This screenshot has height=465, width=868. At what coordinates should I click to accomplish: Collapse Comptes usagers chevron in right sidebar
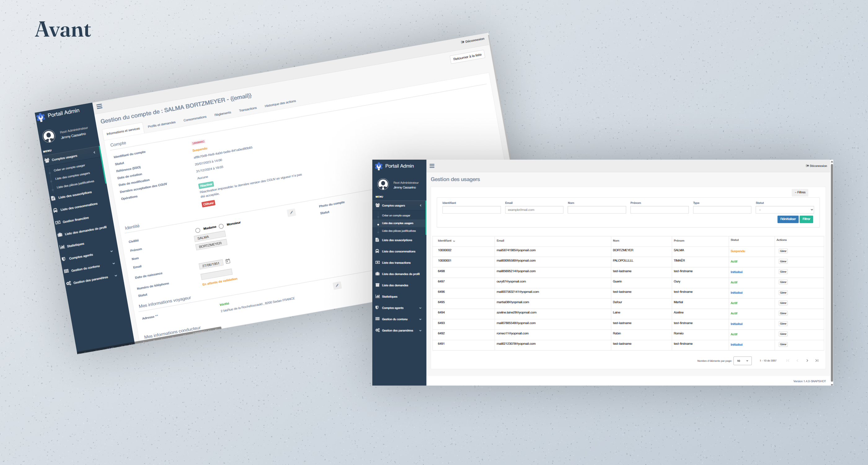click(x=420, y=206)
